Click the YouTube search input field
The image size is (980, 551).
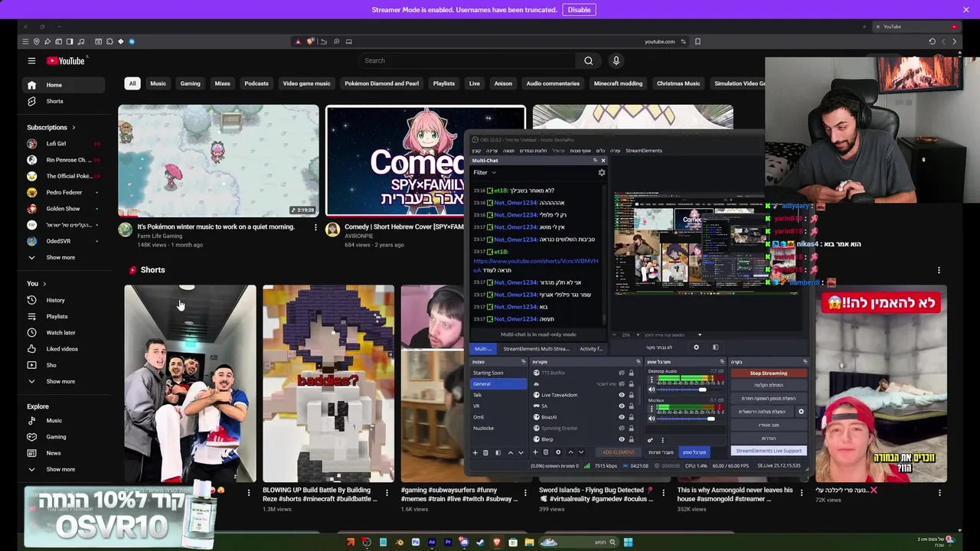pyautogui.click(x=467, y=60)
